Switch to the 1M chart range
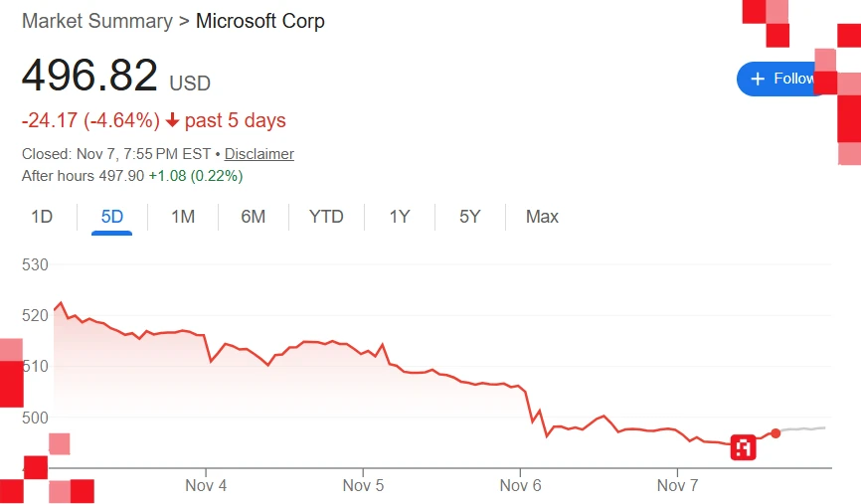Screen dimensions: 861x504 183,217
